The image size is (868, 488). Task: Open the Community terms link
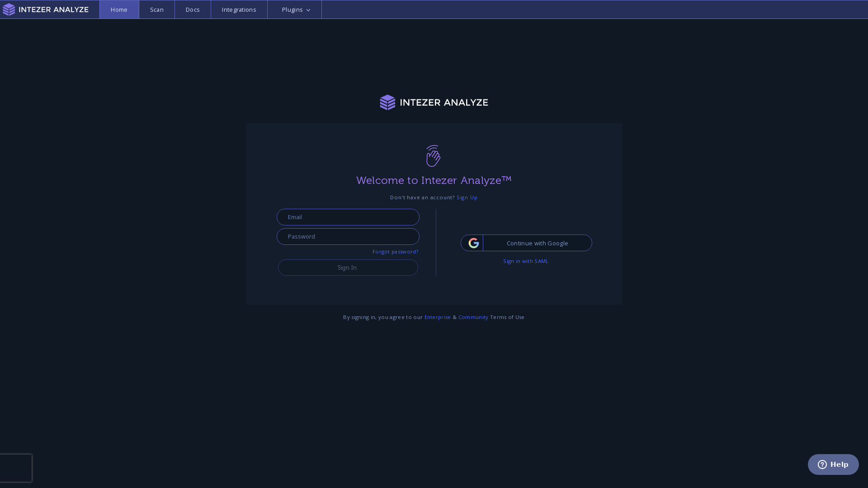(473, 317)
